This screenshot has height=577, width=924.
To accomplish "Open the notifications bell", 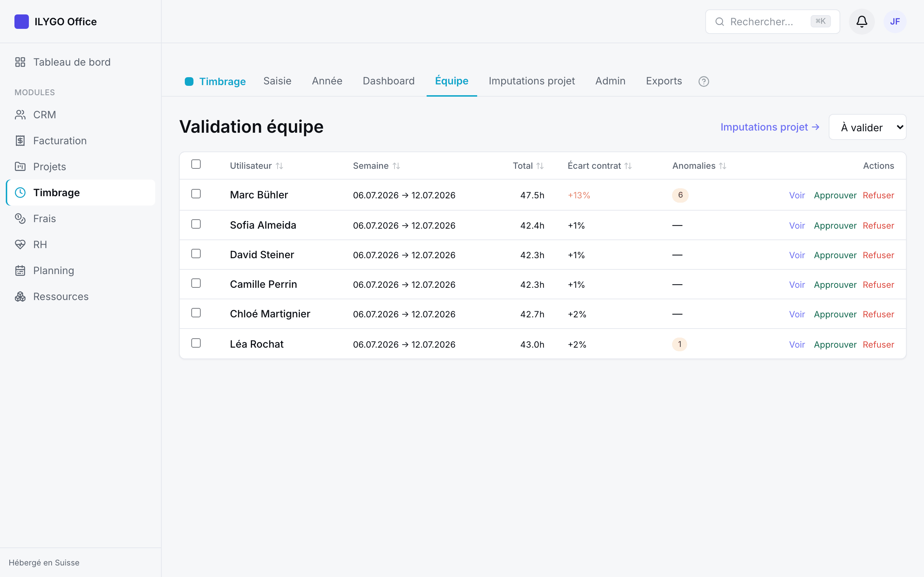I will 862,21.
